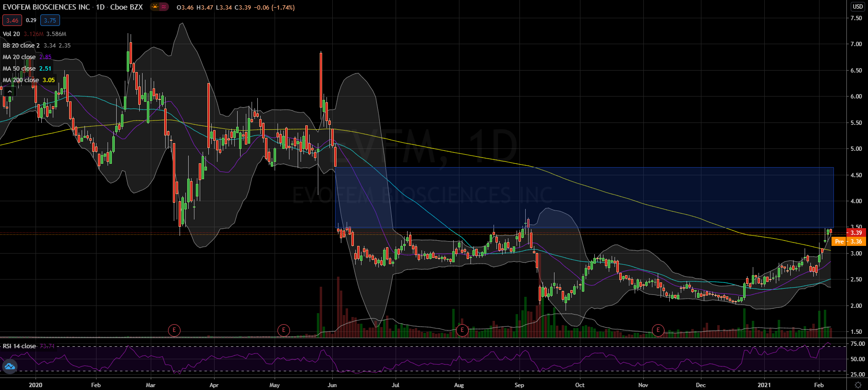
Task: Open the USD currency selector
Action: pos(857,7)
